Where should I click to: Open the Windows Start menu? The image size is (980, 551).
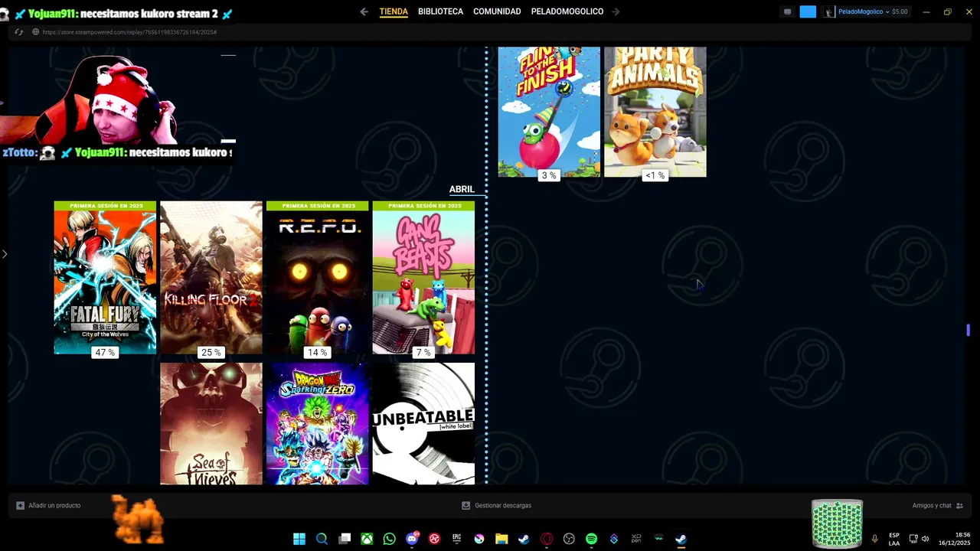tap(299, 539)
